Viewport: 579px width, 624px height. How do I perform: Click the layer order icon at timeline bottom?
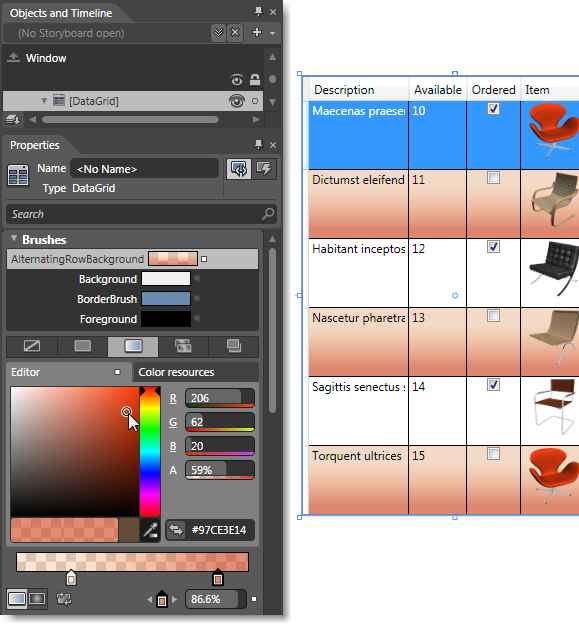click(x=12, y=119)
